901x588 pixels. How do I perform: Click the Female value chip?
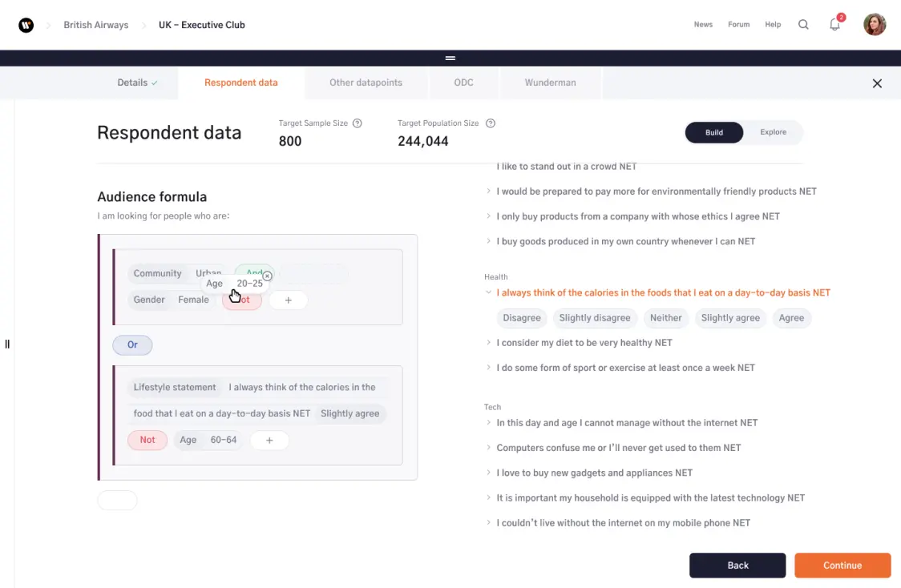[194, 300]
